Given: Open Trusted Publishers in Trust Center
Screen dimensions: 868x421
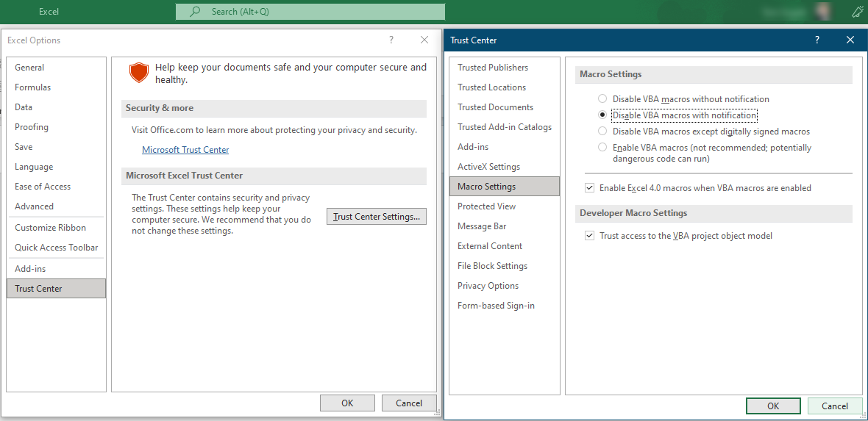Looking at the screenshot, I should pyautogui.click(x=505, y=68).
